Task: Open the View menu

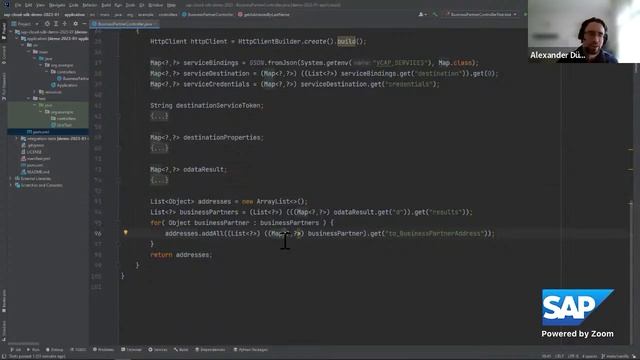Action: [40, 5]
